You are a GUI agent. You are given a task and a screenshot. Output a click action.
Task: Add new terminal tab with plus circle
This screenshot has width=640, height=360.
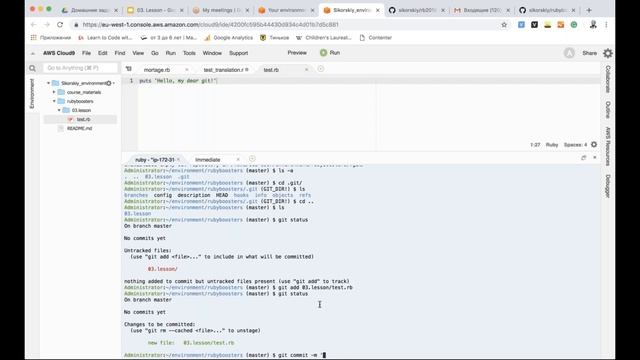point(252,159)
